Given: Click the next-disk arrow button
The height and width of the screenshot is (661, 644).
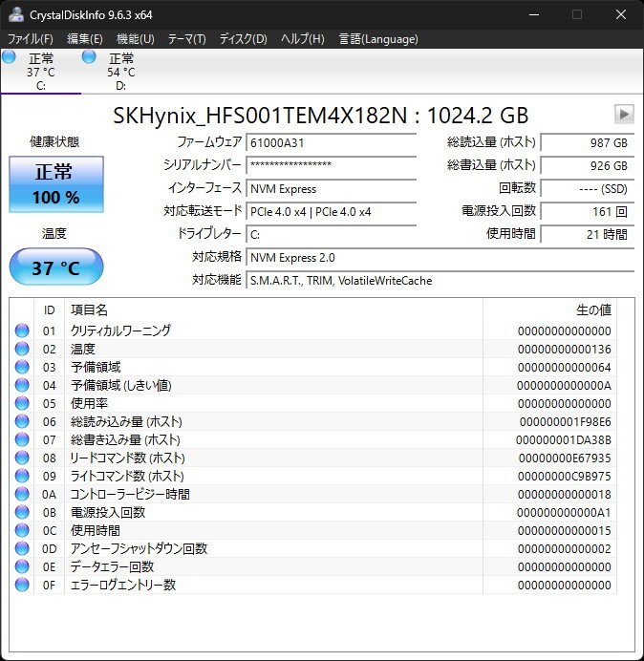Looking at the screenshot, I should (624, 114).
